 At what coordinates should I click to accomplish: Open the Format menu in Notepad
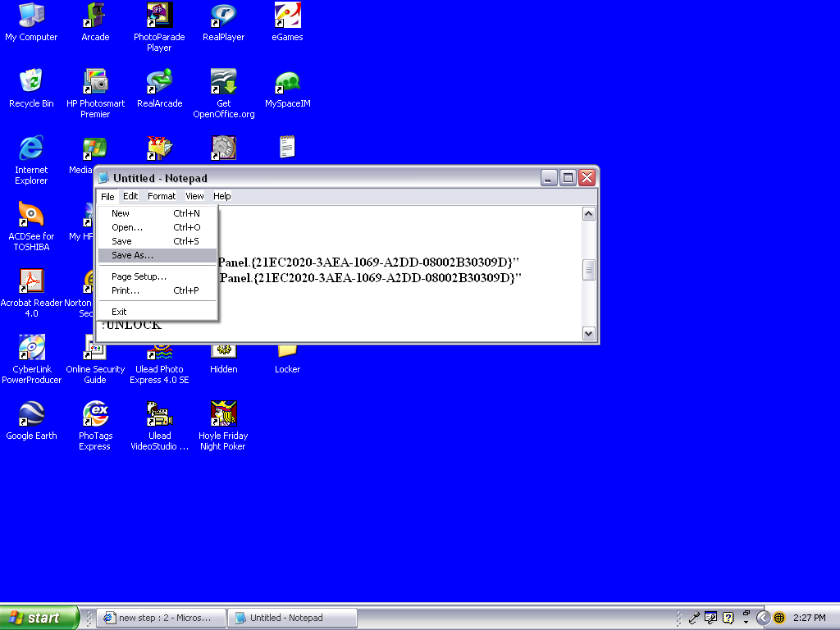(161, 196)
